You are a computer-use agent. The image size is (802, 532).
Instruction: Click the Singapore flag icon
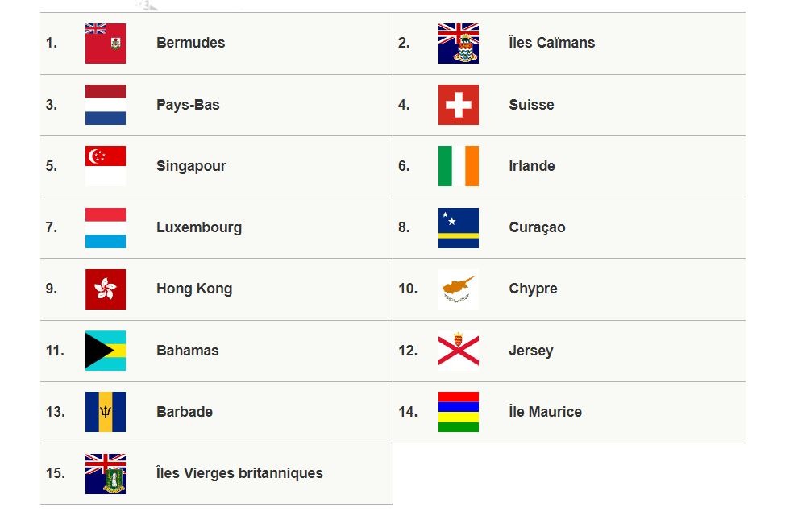(106, 166)
